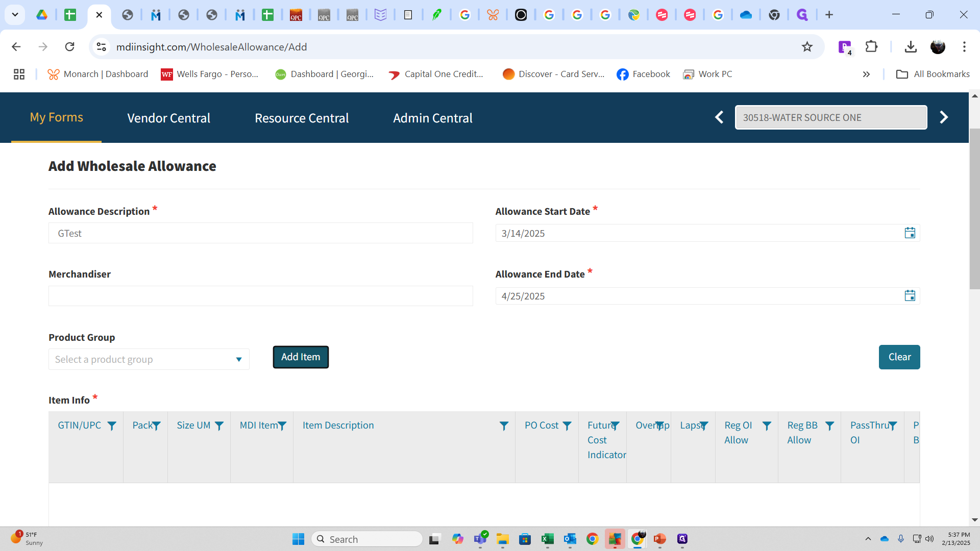Open the Wells Fargo bookmark
The width and height of the screenshot is (980, 551).
point(210,74)
